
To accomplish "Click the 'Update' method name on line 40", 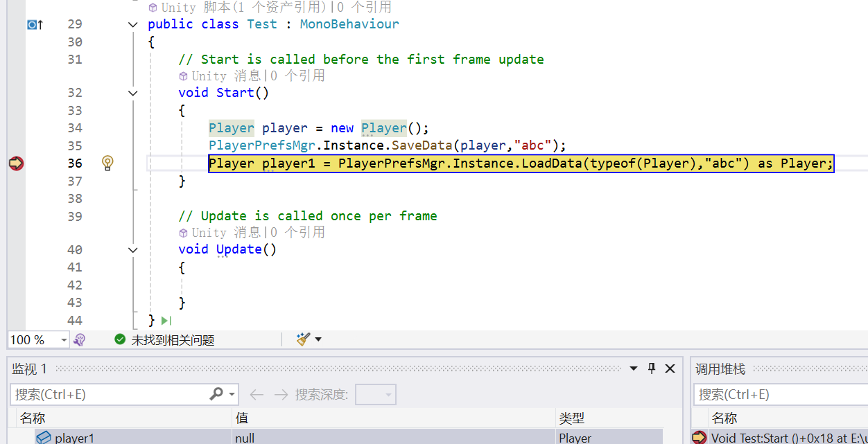I will point(239,249).
